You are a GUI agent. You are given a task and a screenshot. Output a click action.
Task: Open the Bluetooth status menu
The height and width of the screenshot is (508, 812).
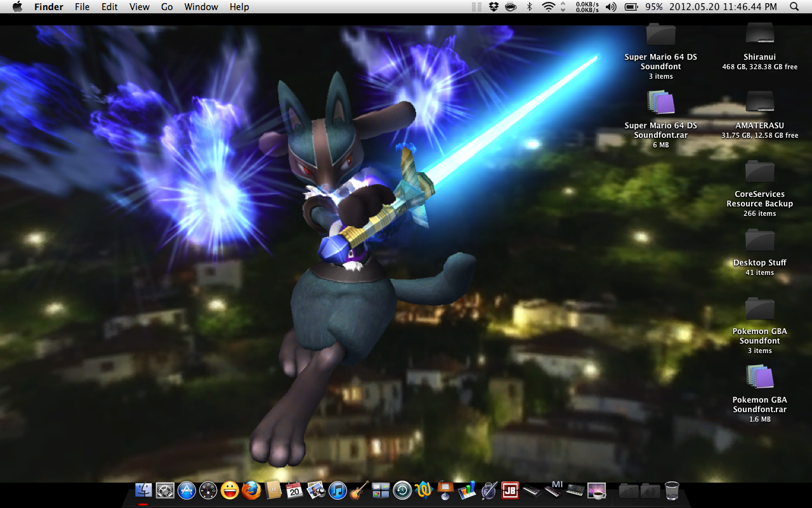coord(530,7)
